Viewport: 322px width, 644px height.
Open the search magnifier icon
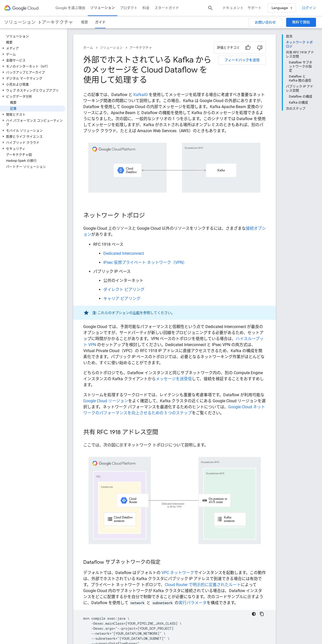pos(210,8)
